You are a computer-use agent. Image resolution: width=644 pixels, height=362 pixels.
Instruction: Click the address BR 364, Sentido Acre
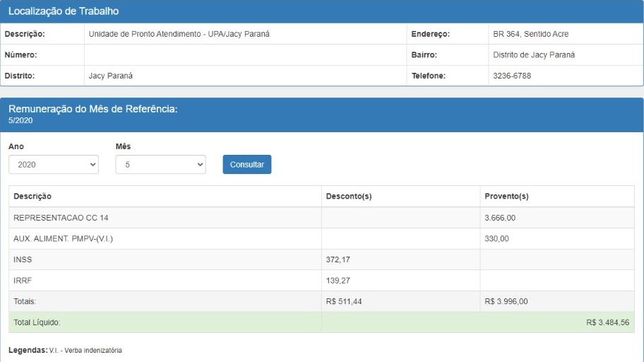(530, 34)
